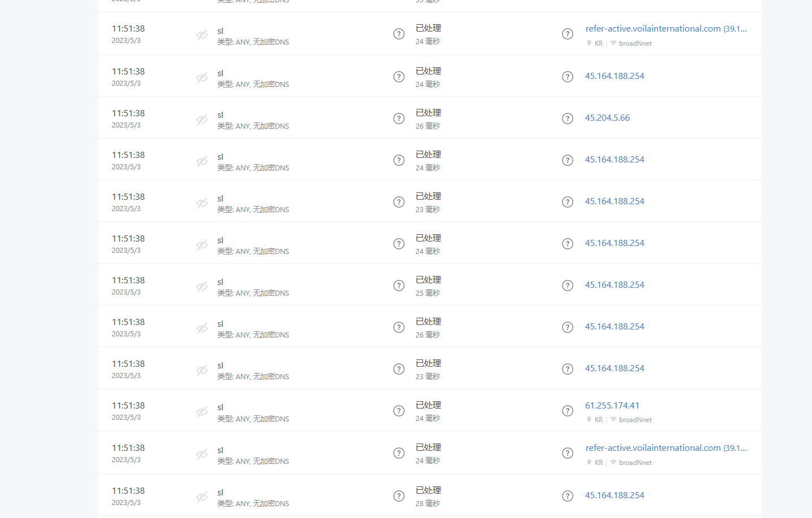Click 已处理 status in the 61.255.174.41 row

[x=428, y=405]
